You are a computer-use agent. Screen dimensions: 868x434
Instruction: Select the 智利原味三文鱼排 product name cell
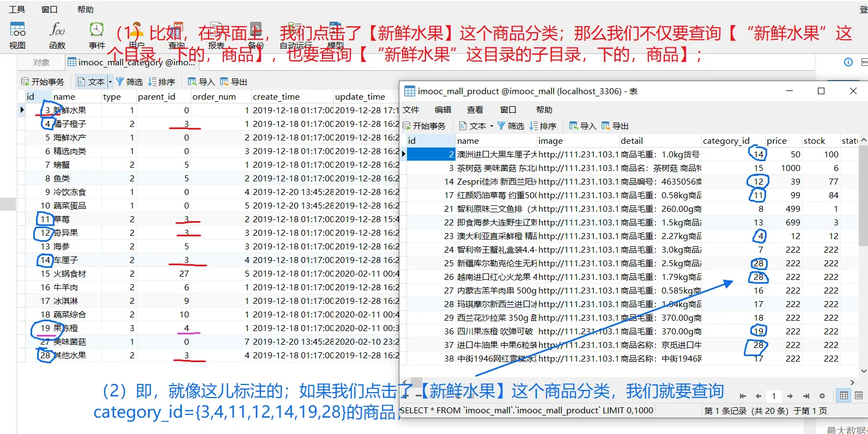[496, 209]
